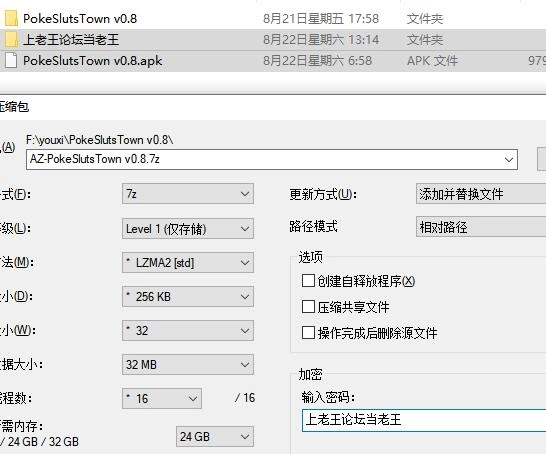Open the Level 1 (仅存储) compression level dropdown

(x=188, y=228)
